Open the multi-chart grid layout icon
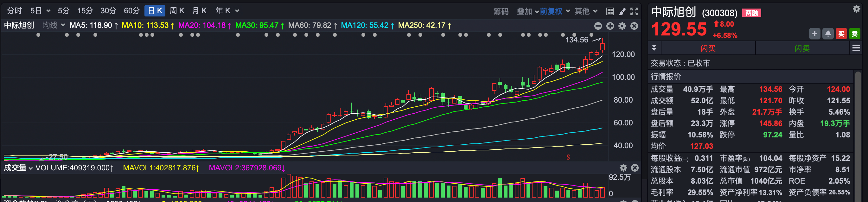Screen dimensions: 868x202 [x=610, y=11]
